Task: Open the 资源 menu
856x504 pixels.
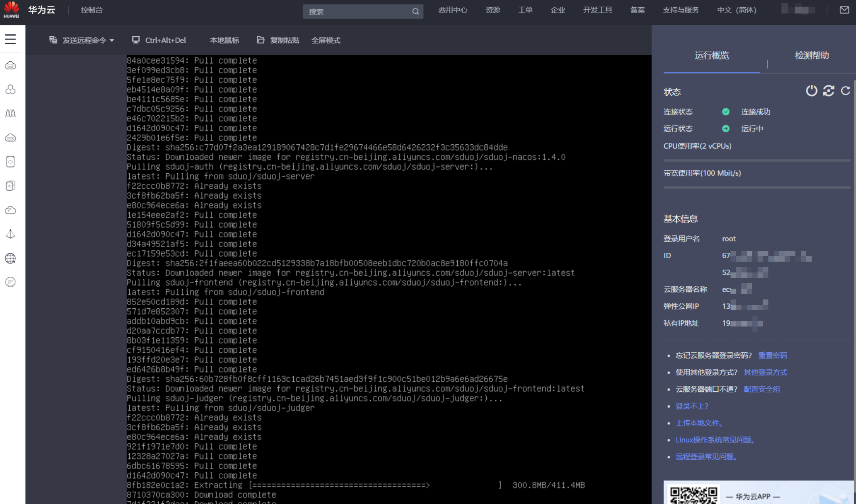Action: pyautogui.click(x=493, y=10)
